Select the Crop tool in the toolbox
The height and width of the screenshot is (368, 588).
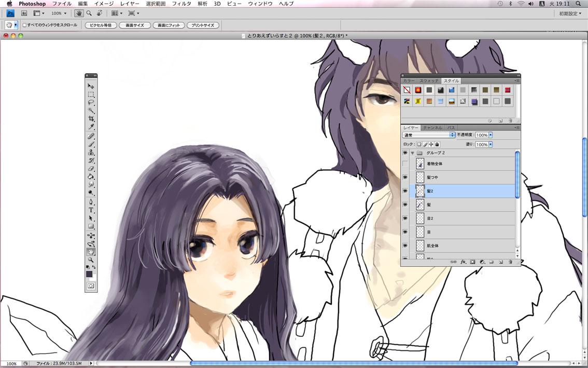pyautogui.click(x=91, y=119)
